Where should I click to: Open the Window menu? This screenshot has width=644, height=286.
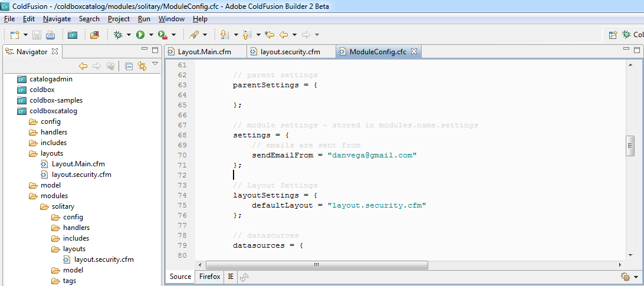pyautogui.click(x=171, y=19)
